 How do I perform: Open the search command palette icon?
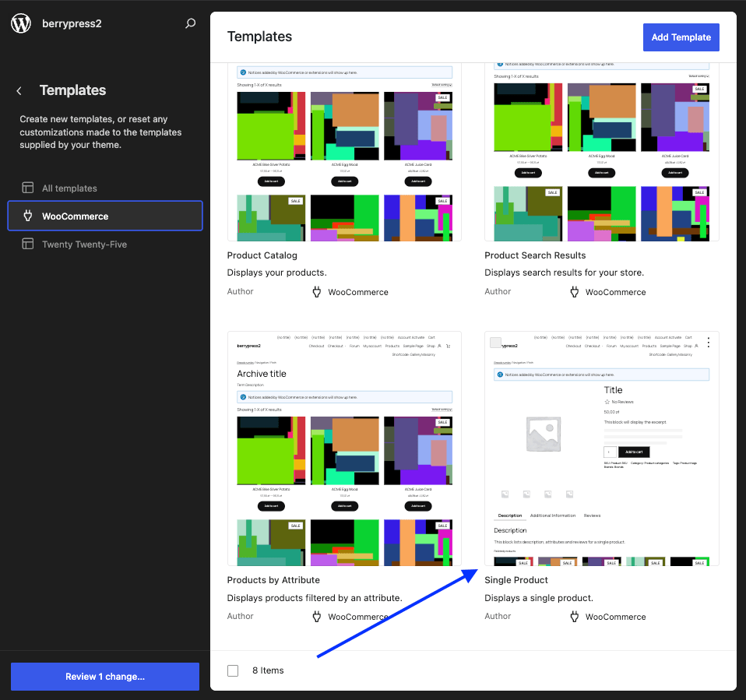point(190,23)
